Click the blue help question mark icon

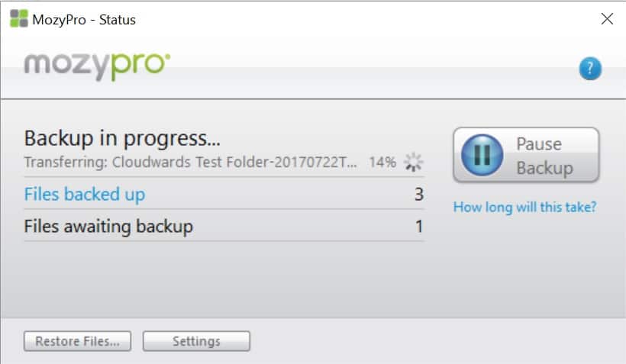[x=590, y=69]
